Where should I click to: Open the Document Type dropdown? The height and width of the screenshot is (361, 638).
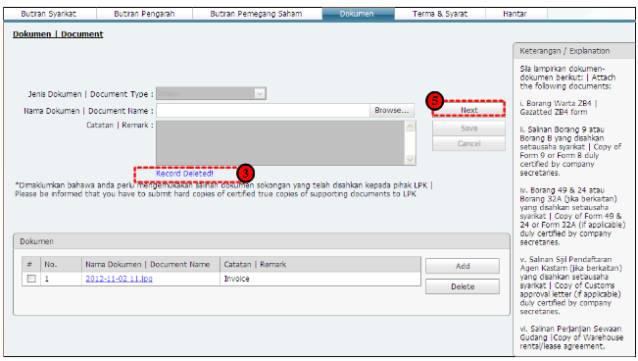[x=211, y=94]
